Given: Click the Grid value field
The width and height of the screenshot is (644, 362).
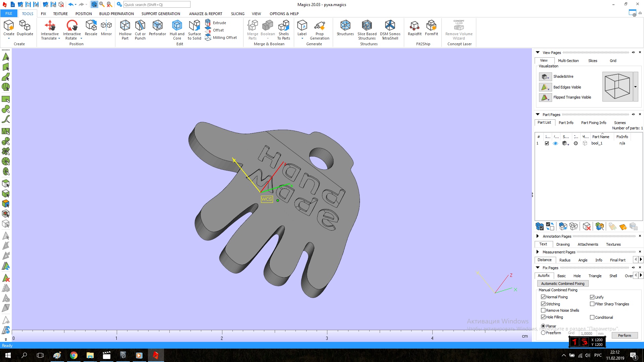Looking at the screenshot, I should pos(587,334).
